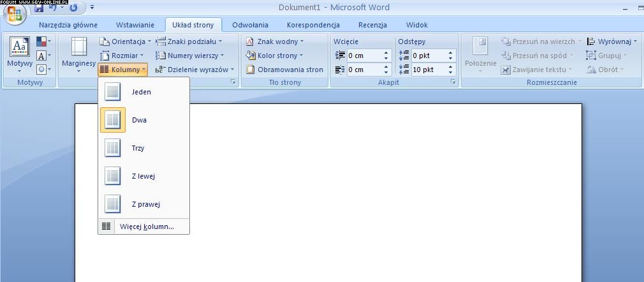Choose Jeden single column layout

click(x=143, y=92)
